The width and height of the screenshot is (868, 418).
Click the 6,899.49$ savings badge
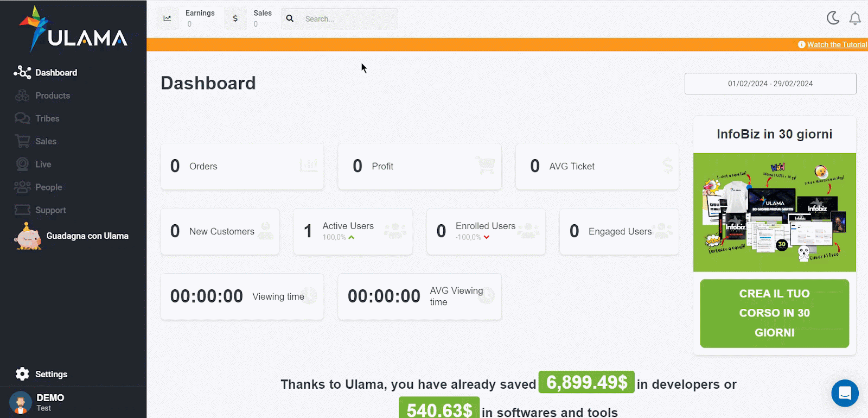tap(586, 382)
